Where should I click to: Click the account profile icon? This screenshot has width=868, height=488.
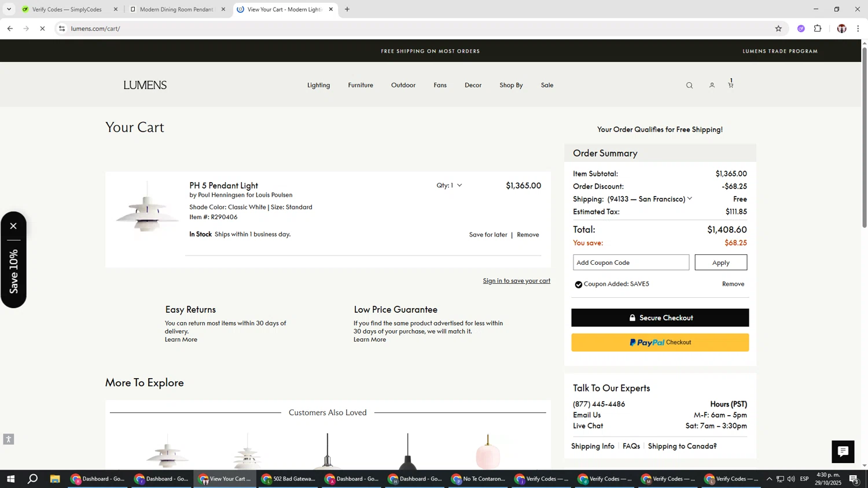[712, 86]
